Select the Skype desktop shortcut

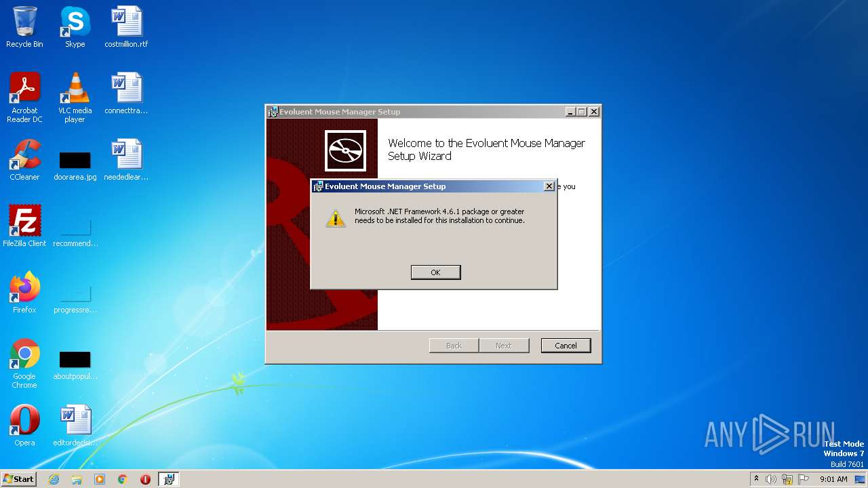click(x=75, y=27)
